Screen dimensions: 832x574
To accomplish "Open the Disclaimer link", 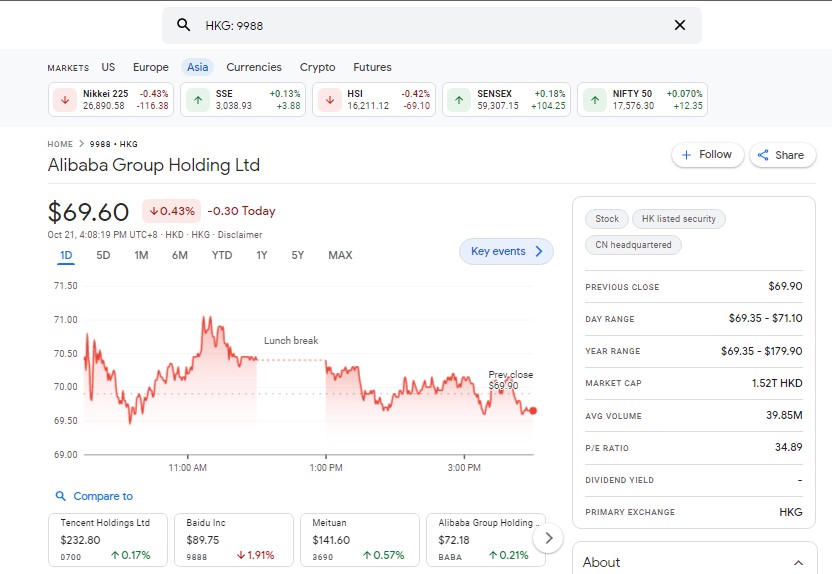I will pyautogui.click(x=240, y=234).
